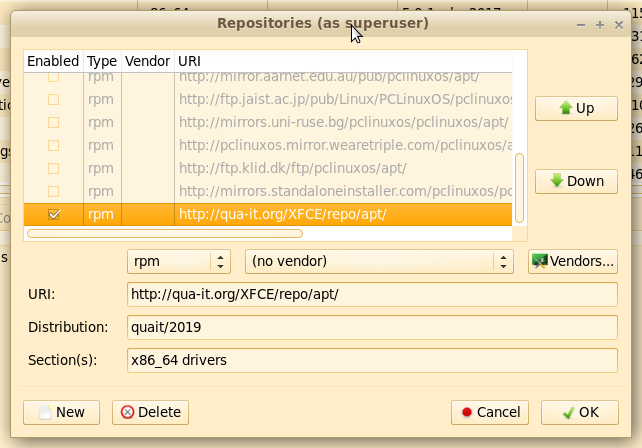Enable the mirrors.standaloneinstaller.com repository checkbox
This screenshot has height=448, width=642.
tap(54, 191)
